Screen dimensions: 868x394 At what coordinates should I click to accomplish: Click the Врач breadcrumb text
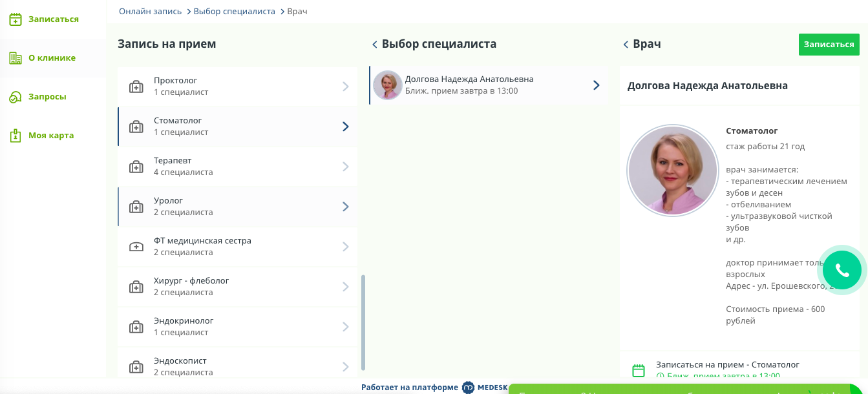coord(297,12)
